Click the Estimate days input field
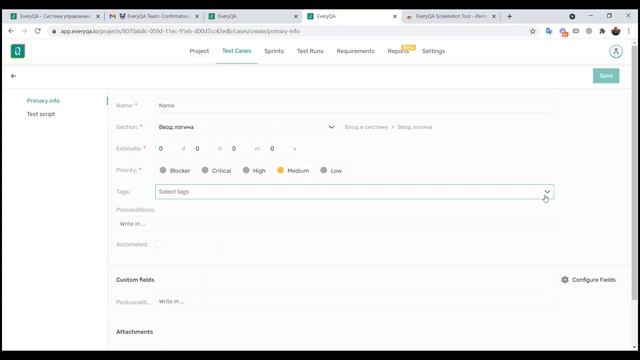The image size is (640, 360). click(167, 149)
